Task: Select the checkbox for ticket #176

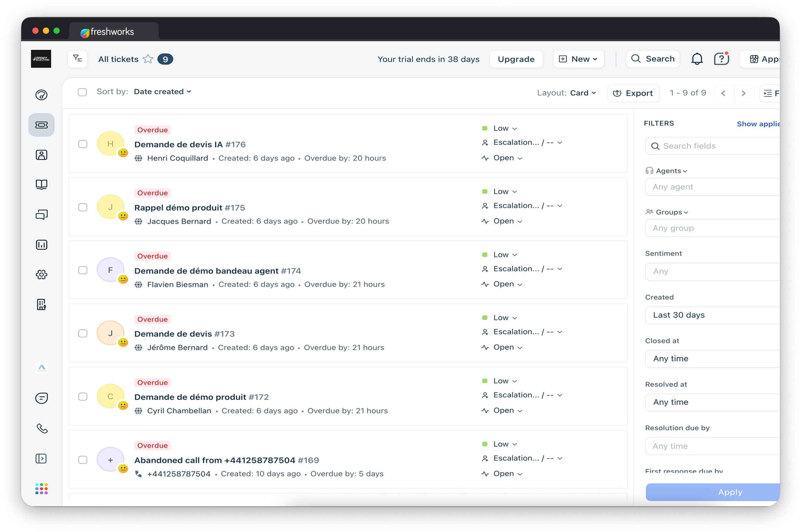Action: (x=83, y=144)
